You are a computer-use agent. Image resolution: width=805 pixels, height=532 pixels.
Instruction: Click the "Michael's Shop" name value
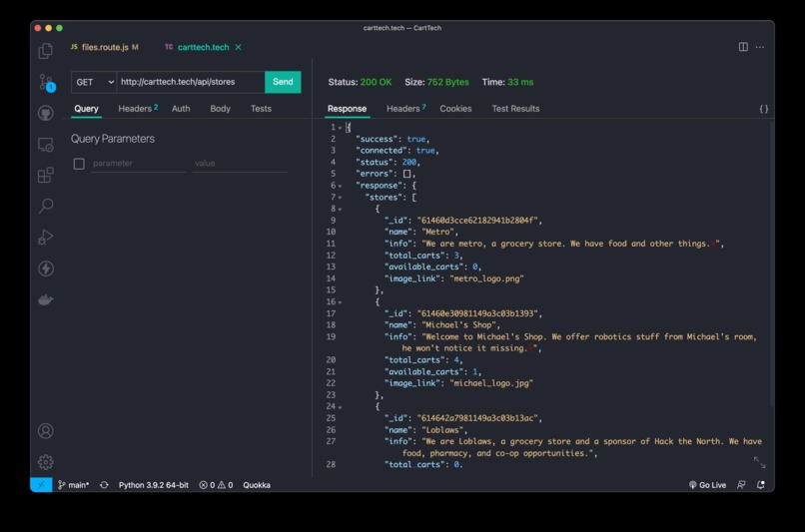point(458,325)
